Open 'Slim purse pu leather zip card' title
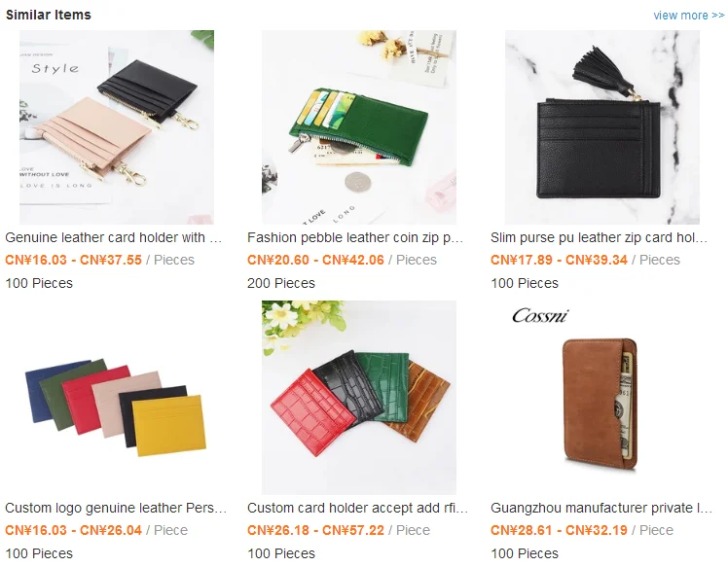This screenshot has height=567, width=728. [599, 237]
